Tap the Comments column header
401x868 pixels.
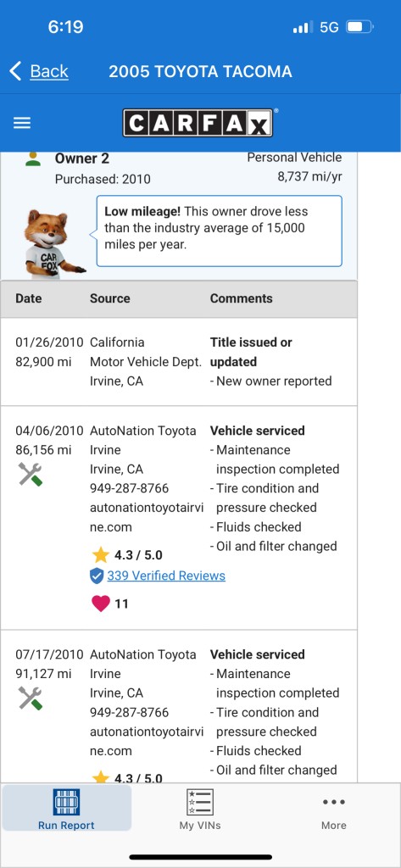[241, 298]
